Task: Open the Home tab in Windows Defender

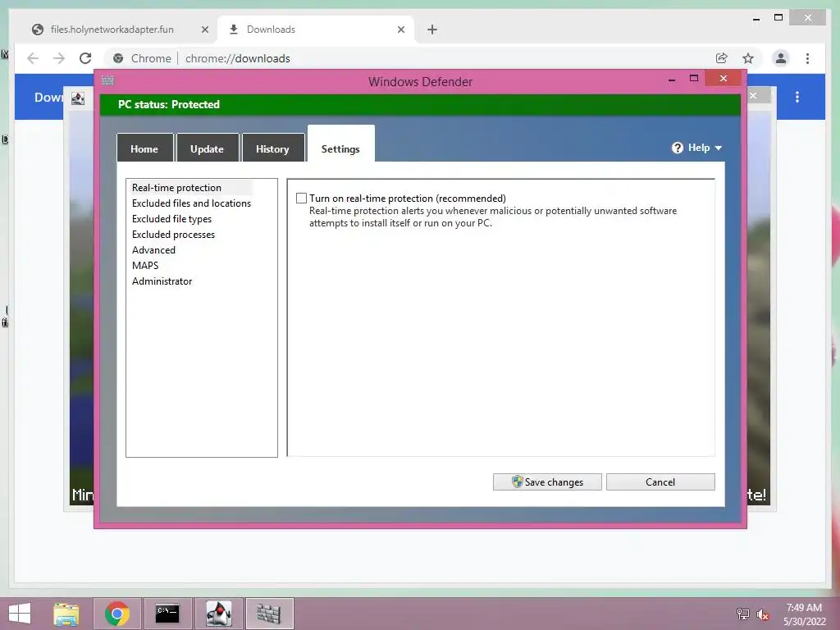Action: pyautogui.click(x=144, y=148)
